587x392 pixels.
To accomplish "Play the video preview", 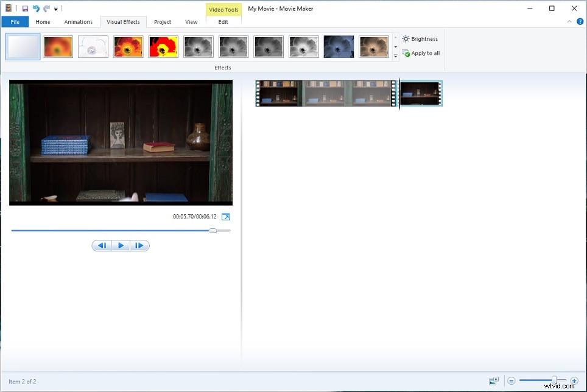I will 121,245.
